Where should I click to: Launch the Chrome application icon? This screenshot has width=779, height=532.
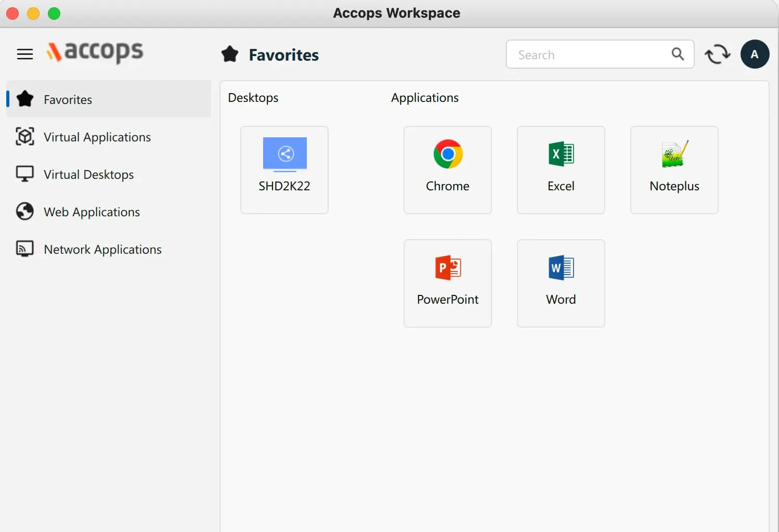tap(448, 154)
